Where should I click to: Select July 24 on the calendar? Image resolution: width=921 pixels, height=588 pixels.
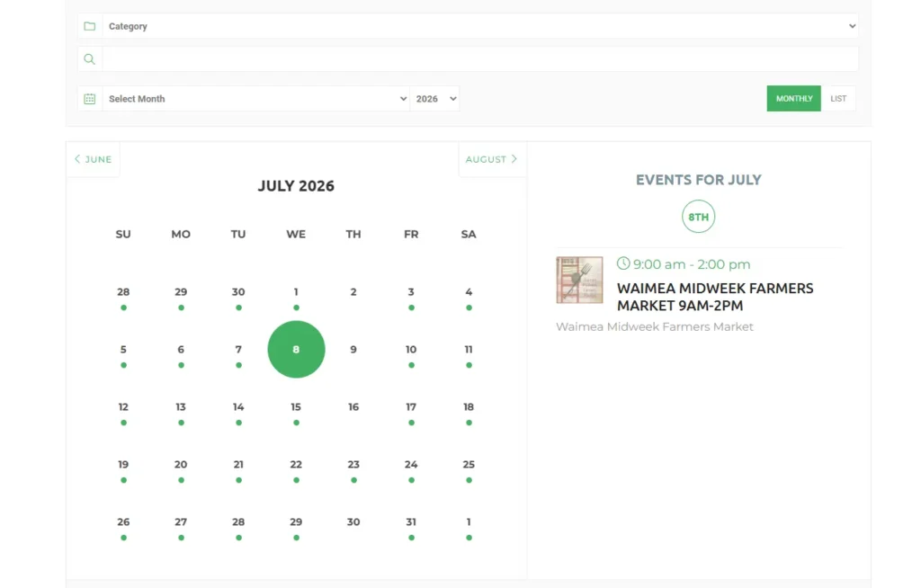pyautogui.click(x=411, y=465)
